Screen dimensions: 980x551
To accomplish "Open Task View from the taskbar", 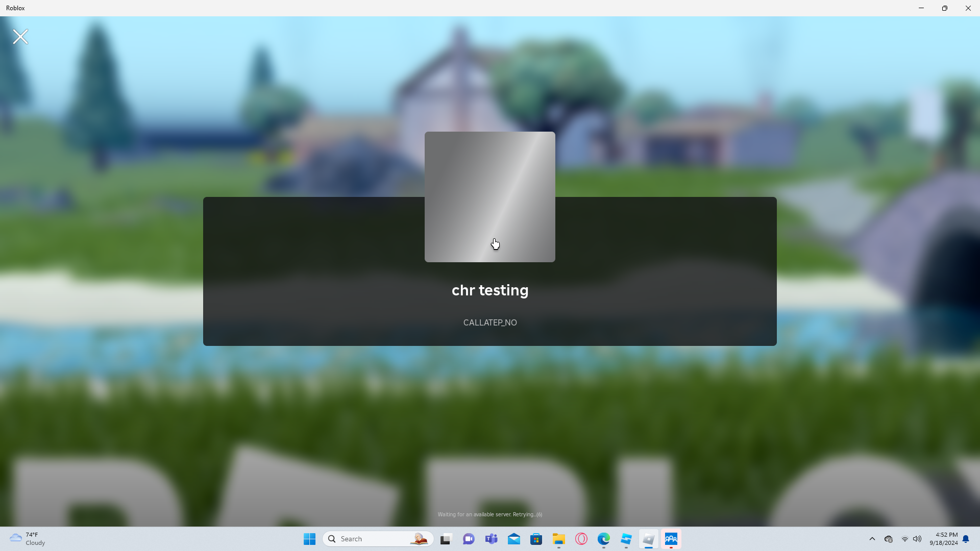I will [446, 539].
